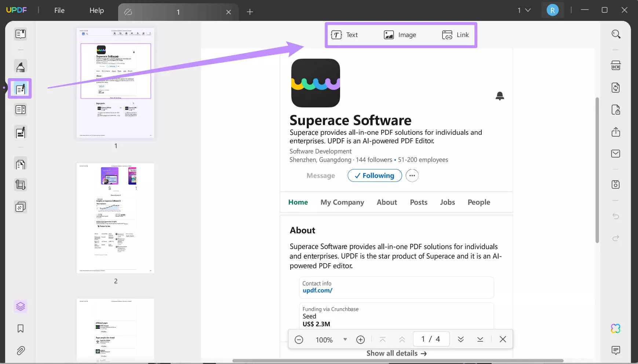Open the Page Tools stacked pages icon

21,207
